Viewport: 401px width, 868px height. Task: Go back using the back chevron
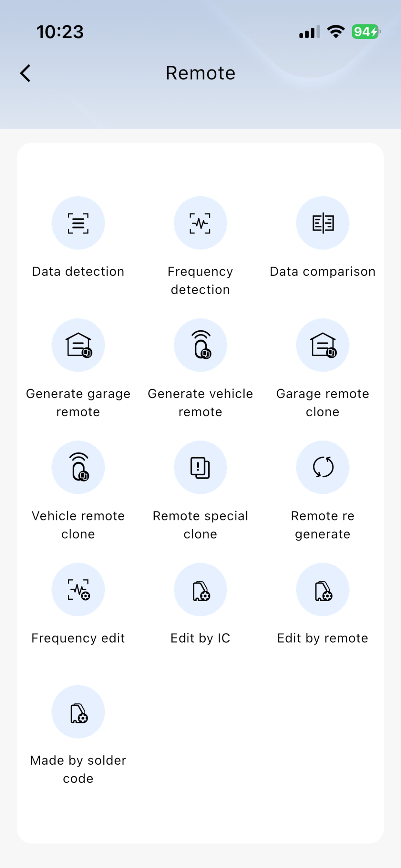[x=25, y=73]
